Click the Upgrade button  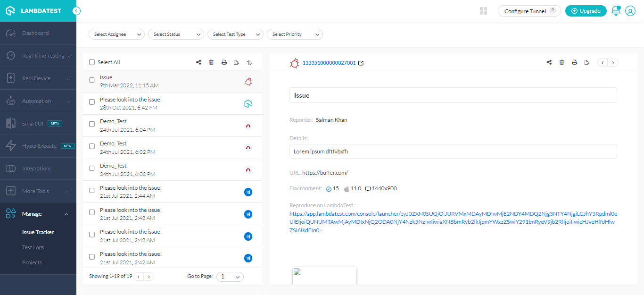pos(586,11)
